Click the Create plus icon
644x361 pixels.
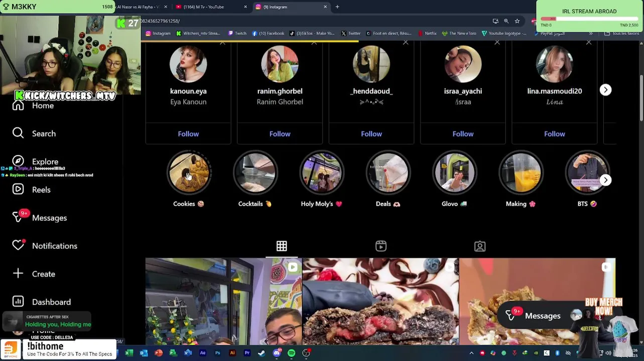click(x=18, y=273)
